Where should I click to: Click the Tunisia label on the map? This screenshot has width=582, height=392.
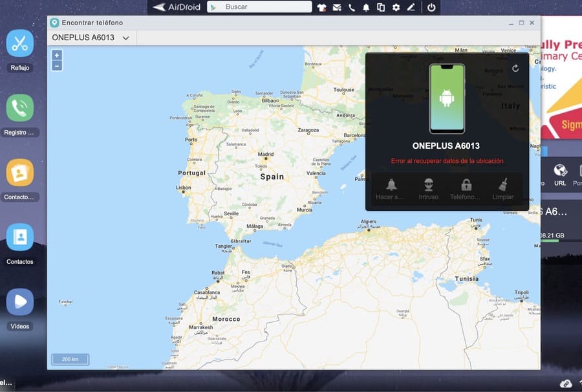[x=466, y=279]
